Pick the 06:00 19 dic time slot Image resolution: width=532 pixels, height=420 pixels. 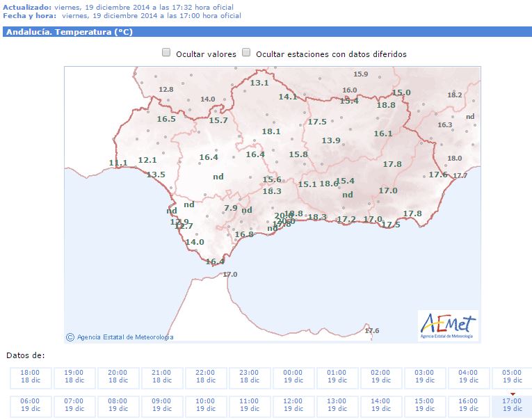[30, 405]
